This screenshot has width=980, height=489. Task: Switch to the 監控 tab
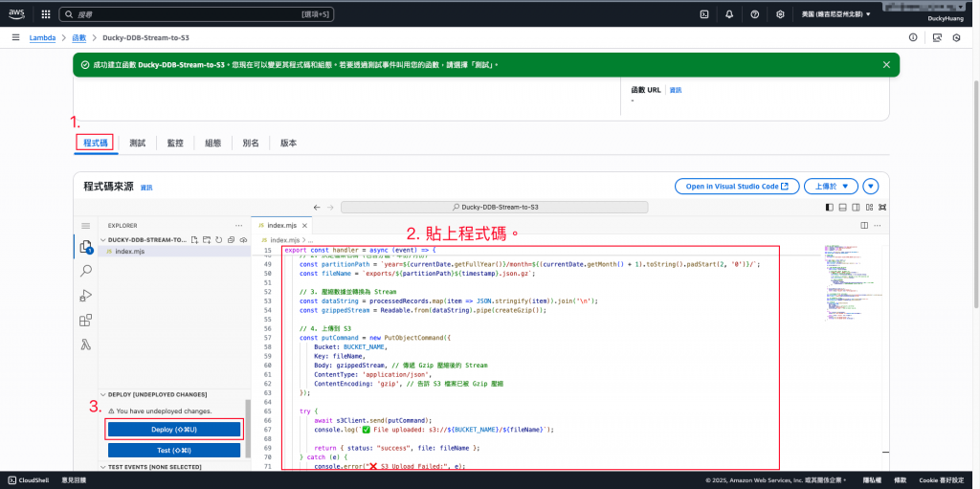pyautogui.click(x=175, y=143)
